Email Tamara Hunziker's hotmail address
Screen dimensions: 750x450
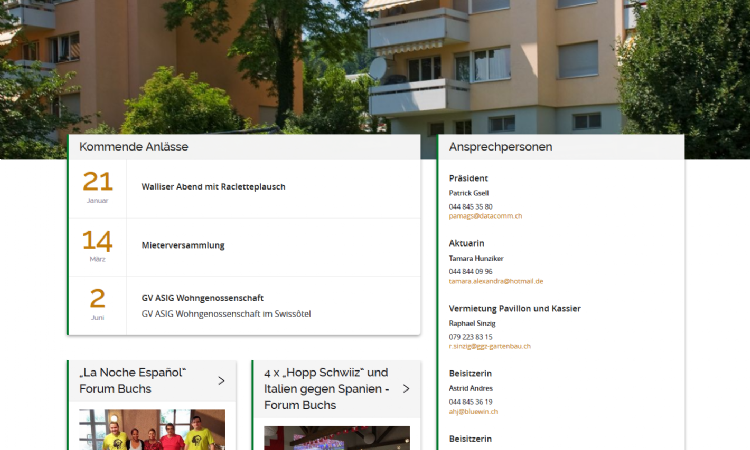496,281
